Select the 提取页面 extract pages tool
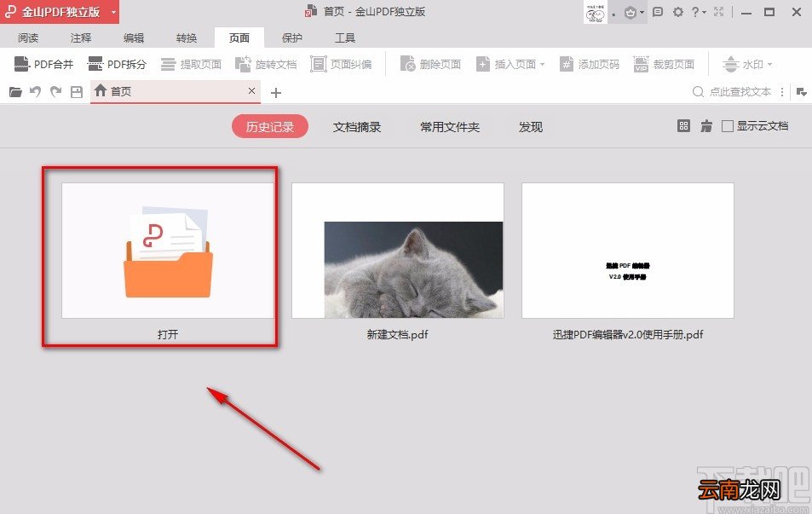The height and width of the screenshot is (514, 812). [191, 64]
